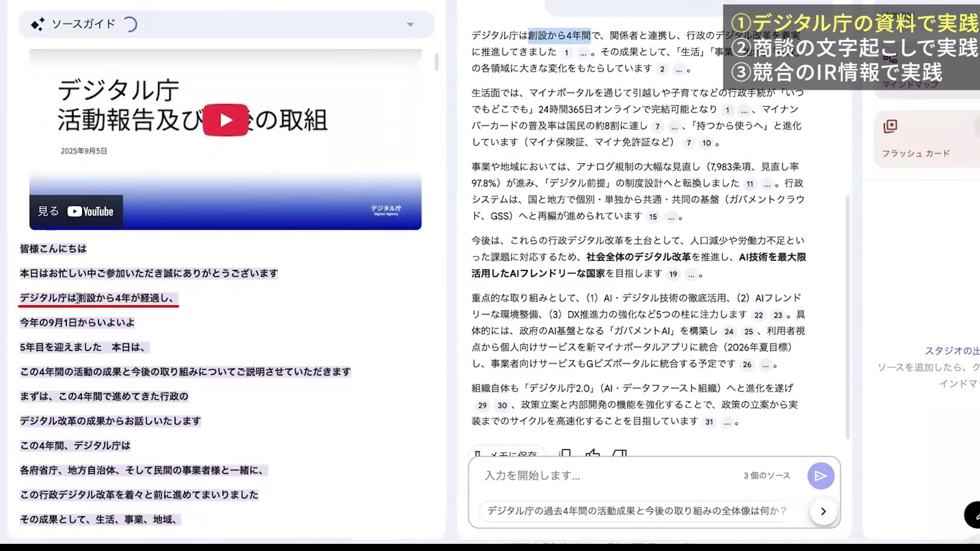Click the デジタル庁 logo on the video thumbnail

coord(386,210)
